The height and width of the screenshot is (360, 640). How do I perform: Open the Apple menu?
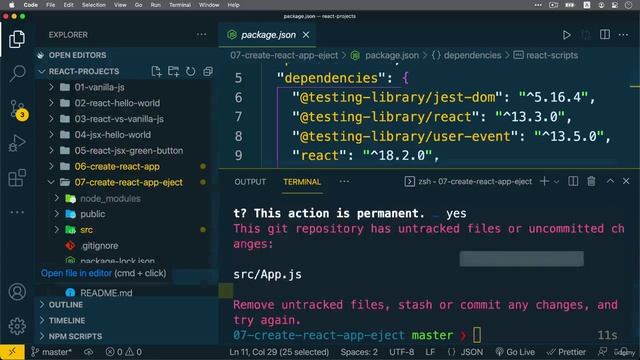click(11, 5)
